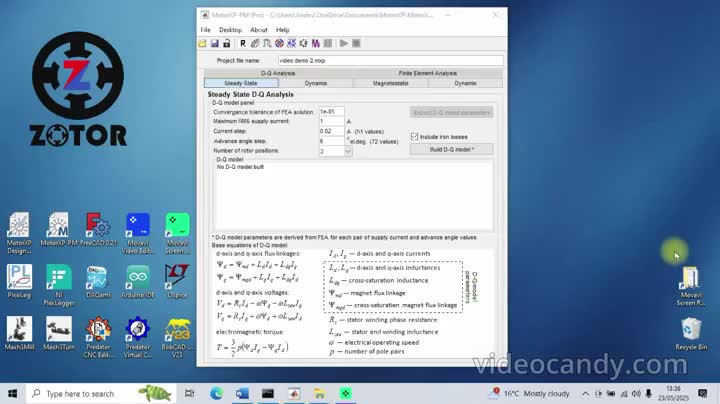Edit the Convergence tolerance field
This screenshot has height=404, width=720.
tap(332, 112)
